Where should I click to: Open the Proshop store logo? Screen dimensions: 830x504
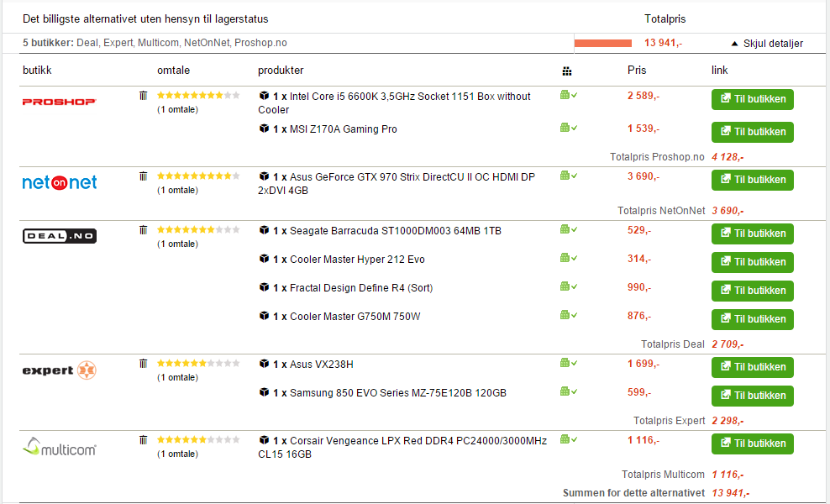coord(59,102)
